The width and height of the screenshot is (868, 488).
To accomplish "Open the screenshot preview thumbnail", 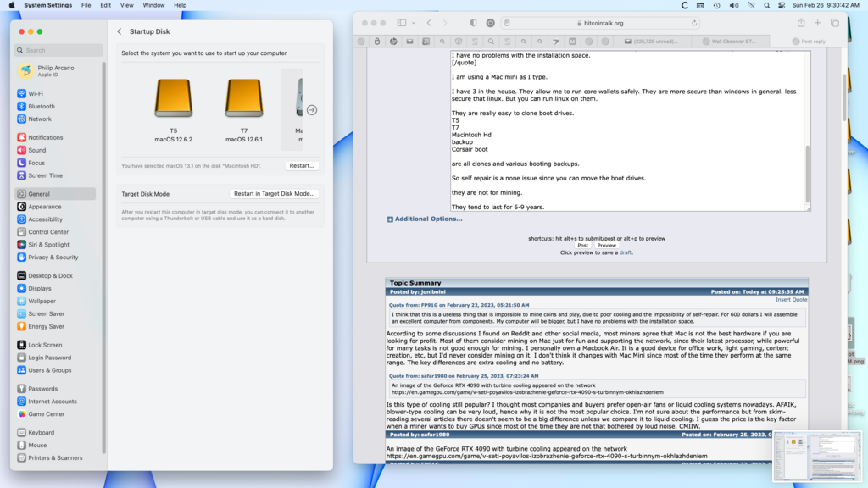I will [816, 457].
